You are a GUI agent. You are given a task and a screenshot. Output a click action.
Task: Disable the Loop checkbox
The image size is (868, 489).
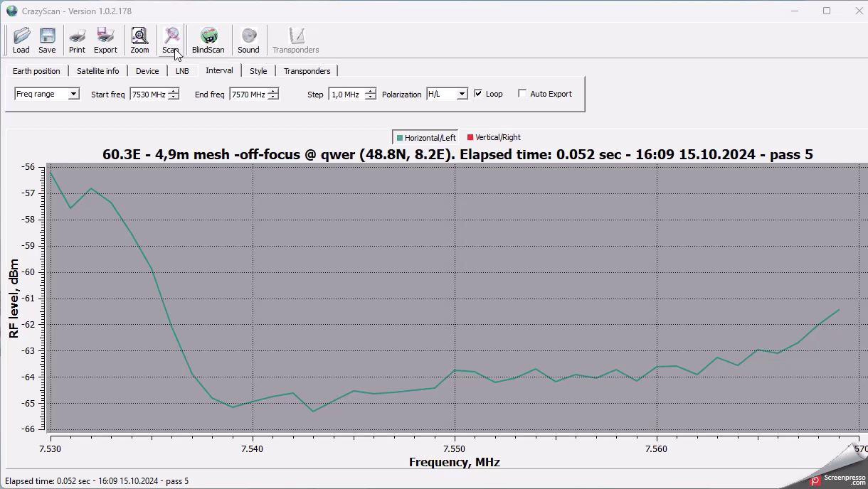[x=478, y=94]
